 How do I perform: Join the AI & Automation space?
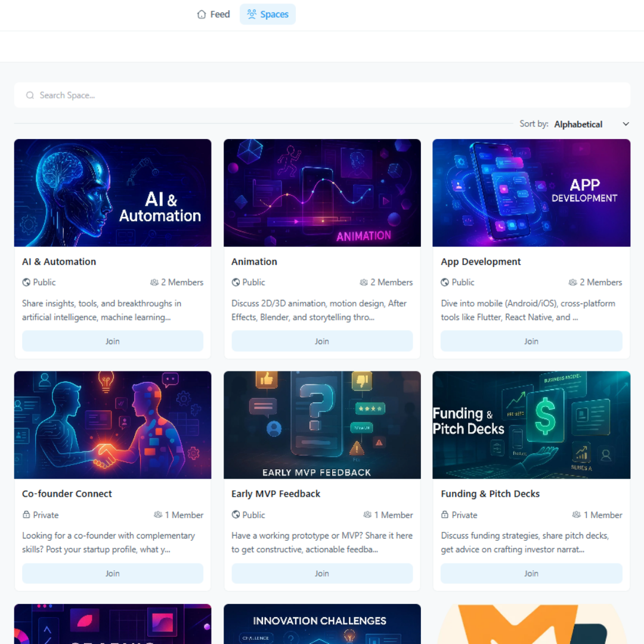(113, 342)
